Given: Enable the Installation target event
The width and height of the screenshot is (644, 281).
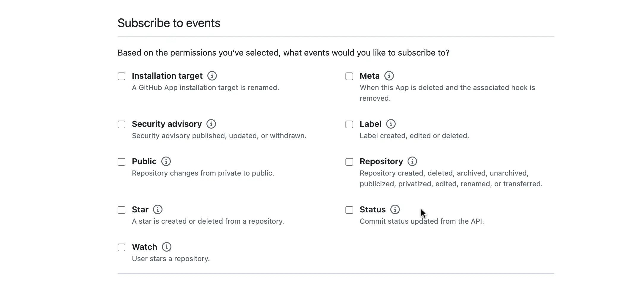Looking at the screenshot, I should 121,76.
